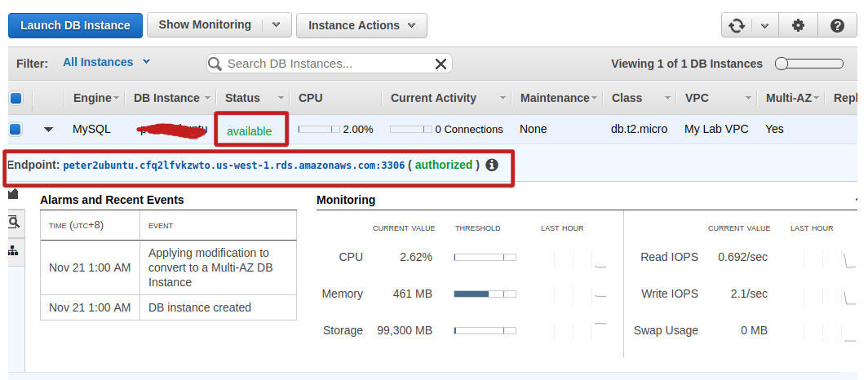Click the Launch DB Instance button
868x380 pixels.
pos(75,25)
